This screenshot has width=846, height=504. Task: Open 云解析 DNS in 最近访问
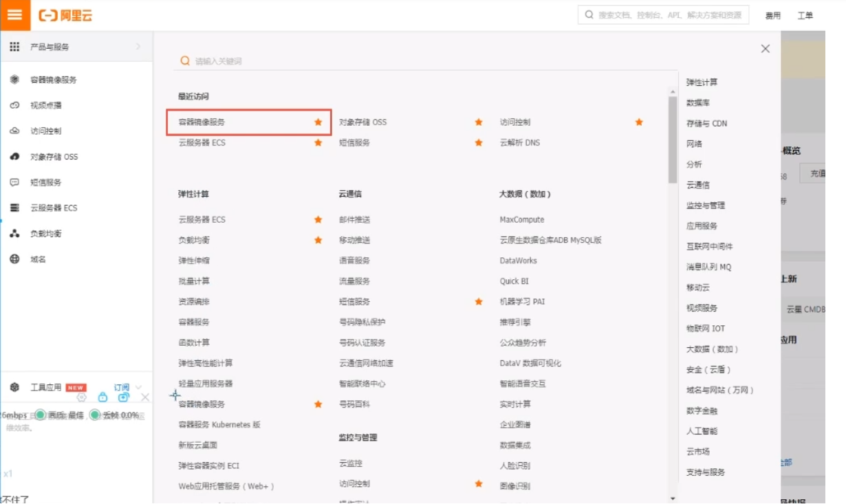[520, 142]
